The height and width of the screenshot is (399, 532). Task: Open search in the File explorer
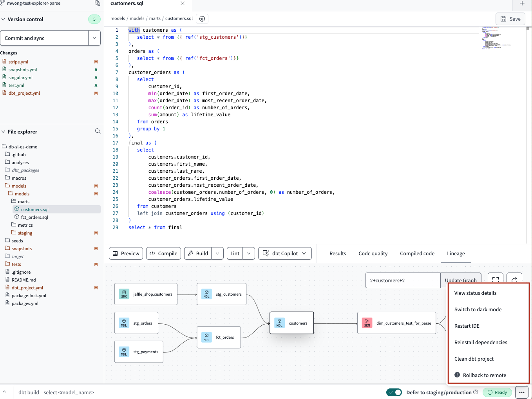click(98, 131)
